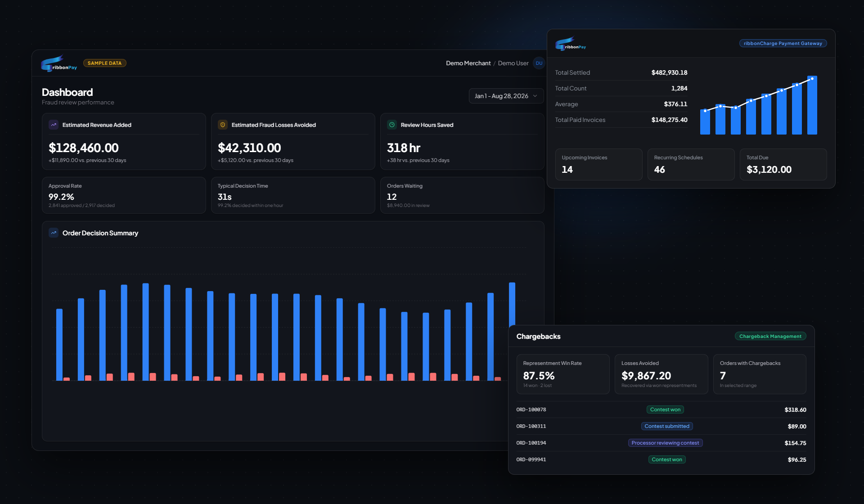The height and width of the screenshot is (504, 864).
Task: Click the chevron arrow on the date picker
Action: click(x=535, y=96)
